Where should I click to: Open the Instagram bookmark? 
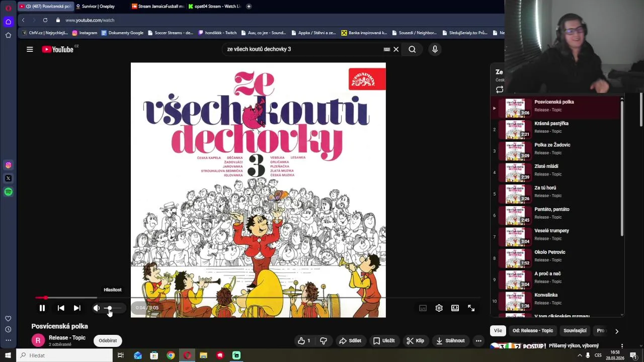85,33
